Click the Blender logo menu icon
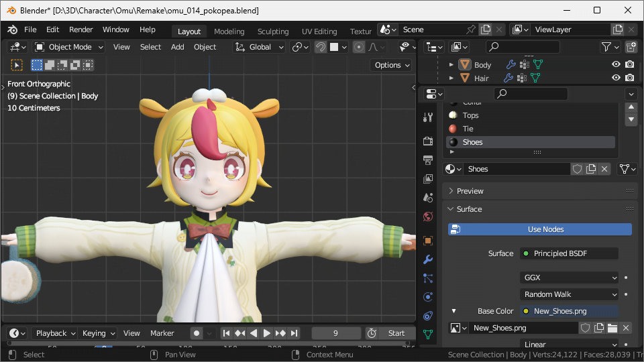The image size is (644, 362). [x=12, y=29]
